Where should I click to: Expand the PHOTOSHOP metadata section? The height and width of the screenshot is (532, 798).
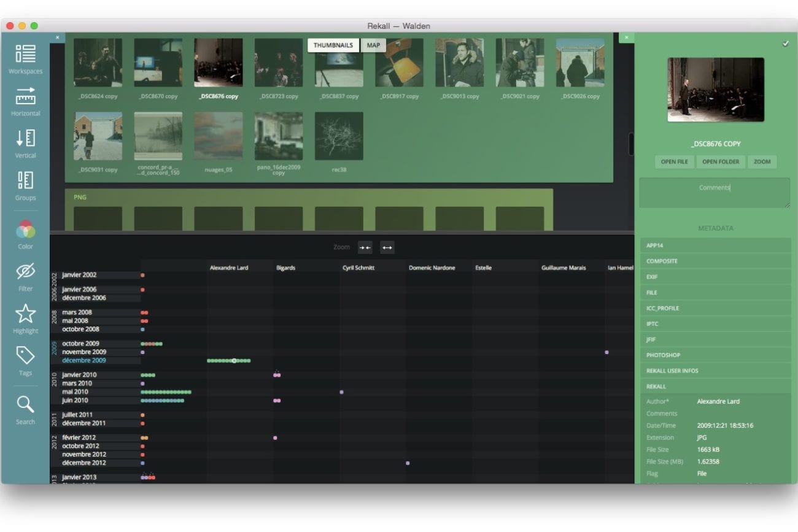pos(715,355)
